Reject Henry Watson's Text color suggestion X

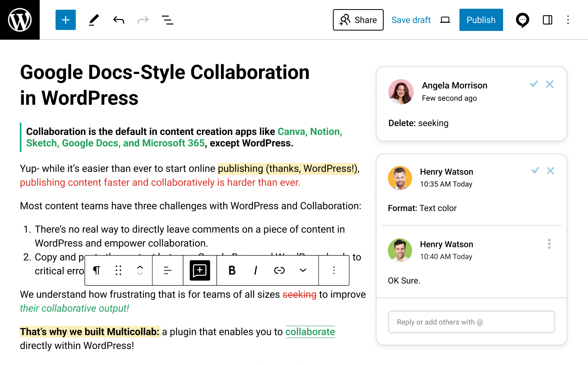coord(551,171)
